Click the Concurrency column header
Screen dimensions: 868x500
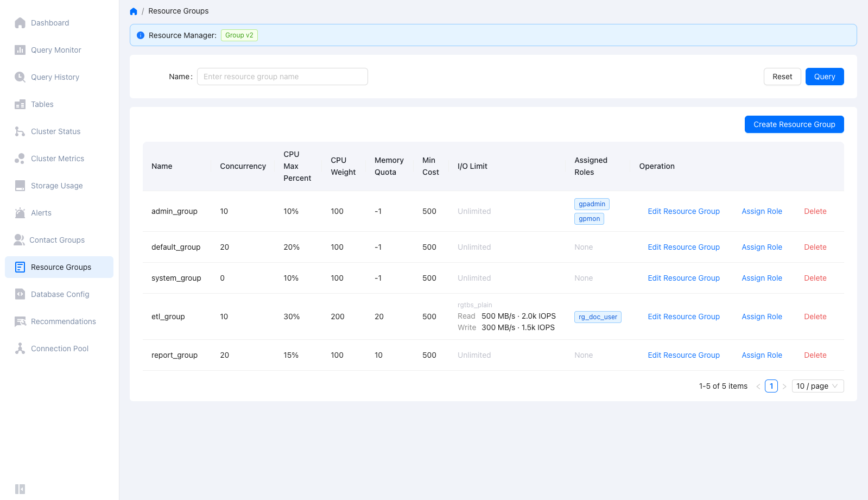[243, 166]
